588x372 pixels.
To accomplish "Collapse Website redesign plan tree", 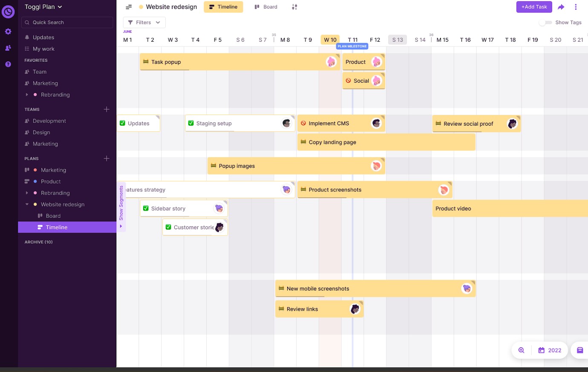I will tap(27, 205).
